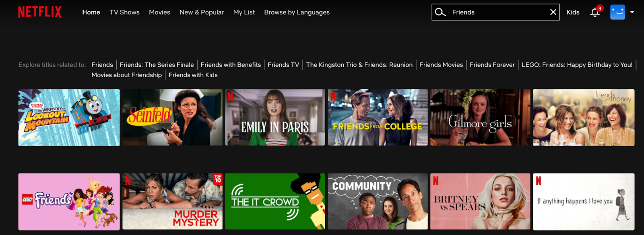Select the LEGO Friends thumbnail

pyautogui.click(x=69, y=202)
